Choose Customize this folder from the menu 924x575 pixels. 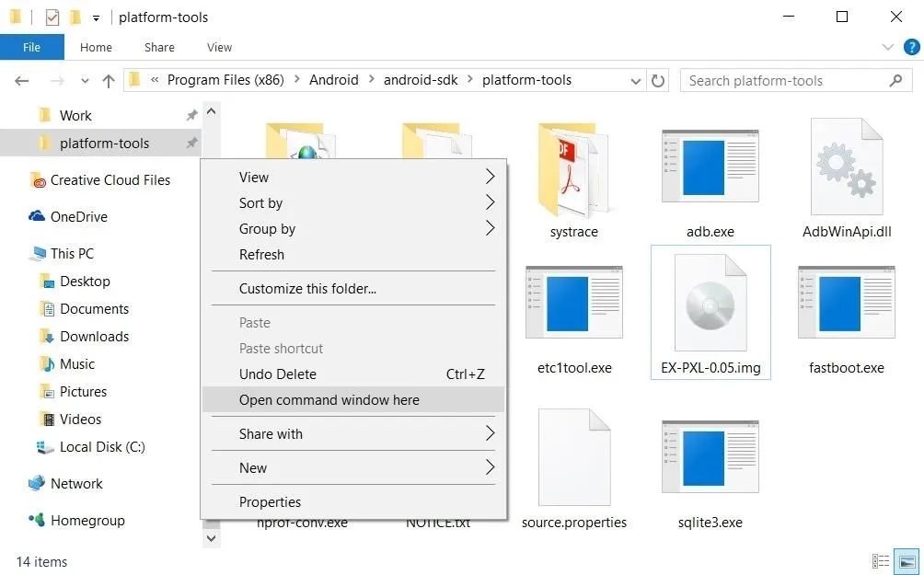pyautogui.click(x=353, y=289)
